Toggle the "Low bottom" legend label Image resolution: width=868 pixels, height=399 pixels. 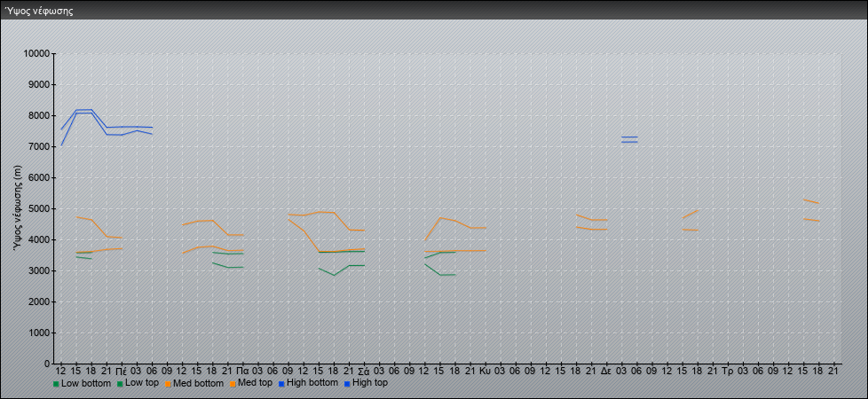pyautogui.click(x=86, y=383)
